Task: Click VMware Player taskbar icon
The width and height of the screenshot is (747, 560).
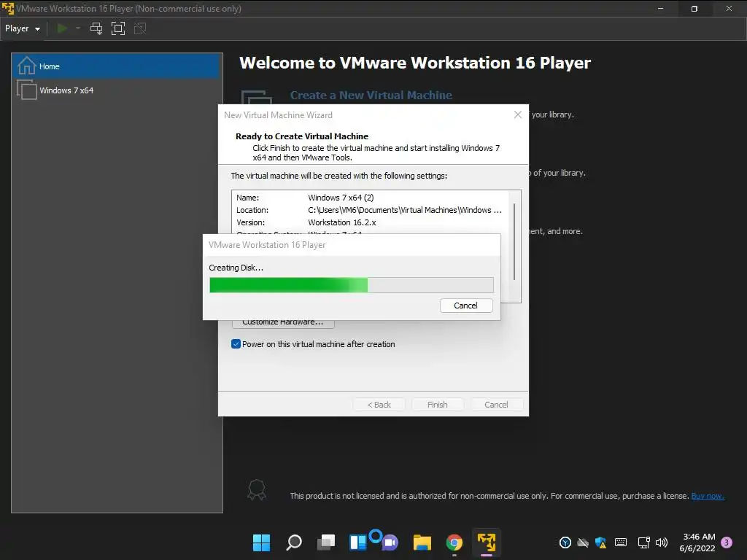Action: tap(487, 542)
